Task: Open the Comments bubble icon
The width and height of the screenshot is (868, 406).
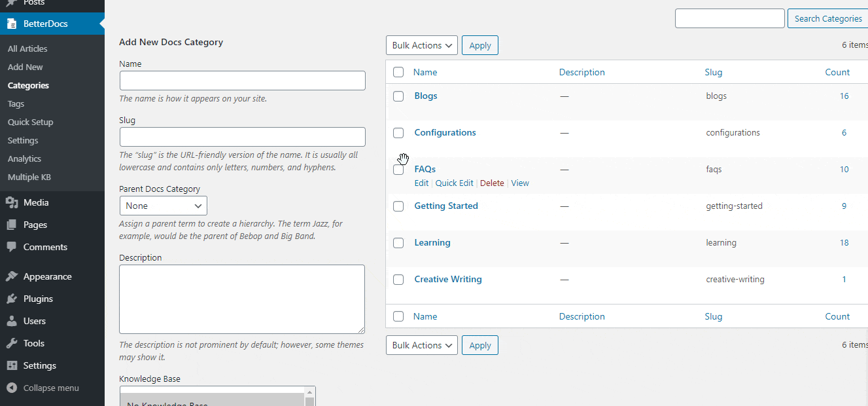Action: tap(12, 248)
